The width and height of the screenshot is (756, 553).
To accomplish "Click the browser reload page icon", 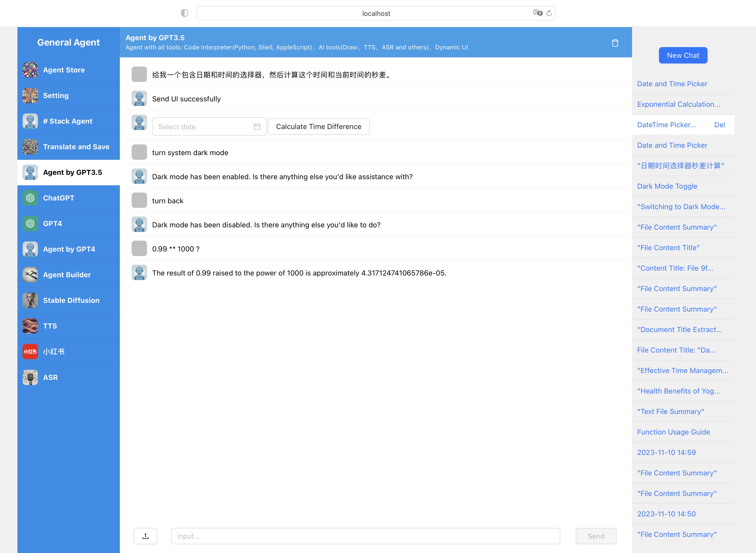I will tap(549, 13).
